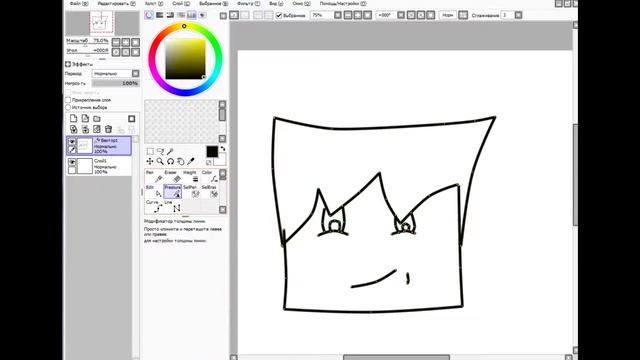Image resolution: width=640 pixels, height=360 pixels.
Task: Pick the hand pan tool
Action: point(180,162)
